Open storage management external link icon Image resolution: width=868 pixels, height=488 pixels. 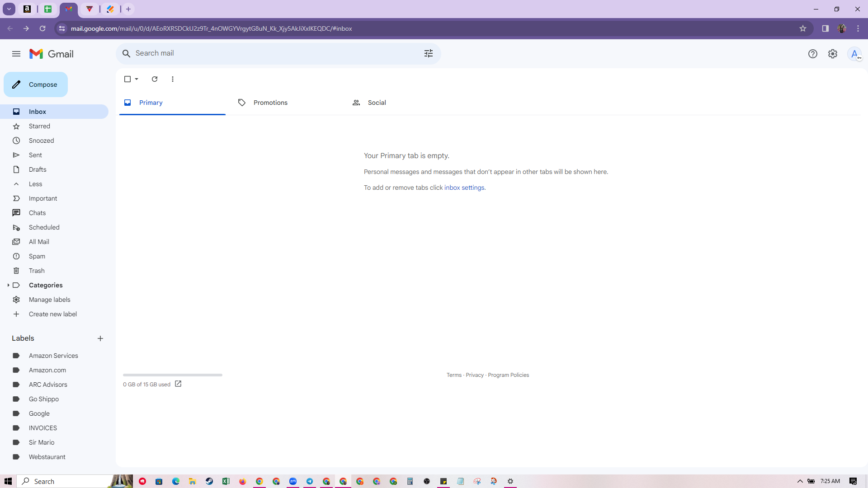(178, 384)
